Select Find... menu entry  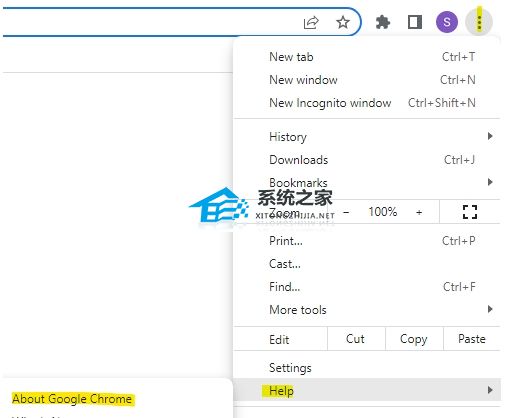(x=366, y=287)
